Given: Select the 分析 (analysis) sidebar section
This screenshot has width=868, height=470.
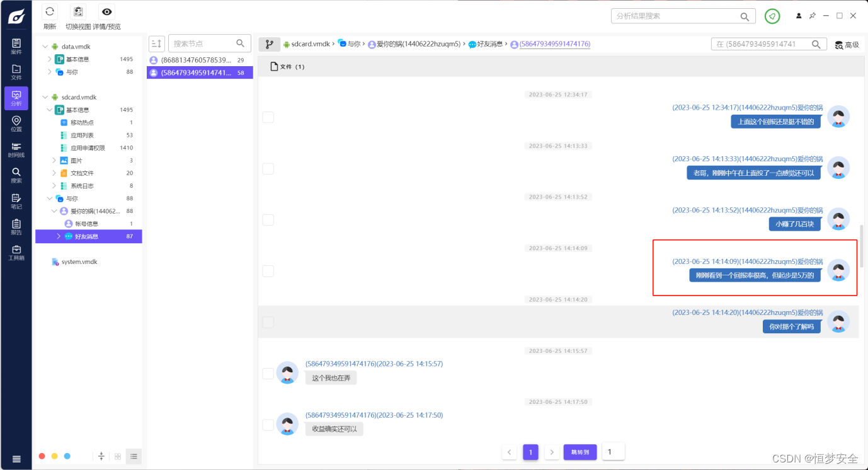Looking at the screenshot, I should 16,98.
